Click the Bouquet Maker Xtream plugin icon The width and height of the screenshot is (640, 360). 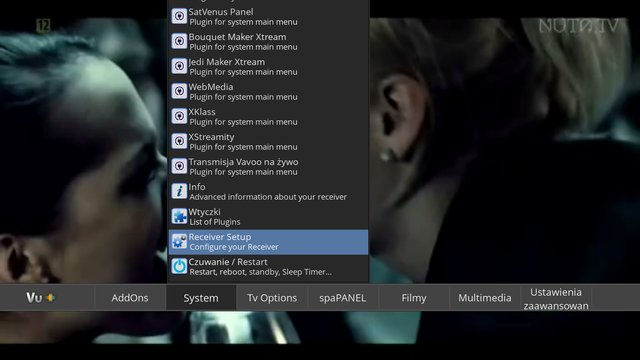pyautogui.click(x=179, y=41)
